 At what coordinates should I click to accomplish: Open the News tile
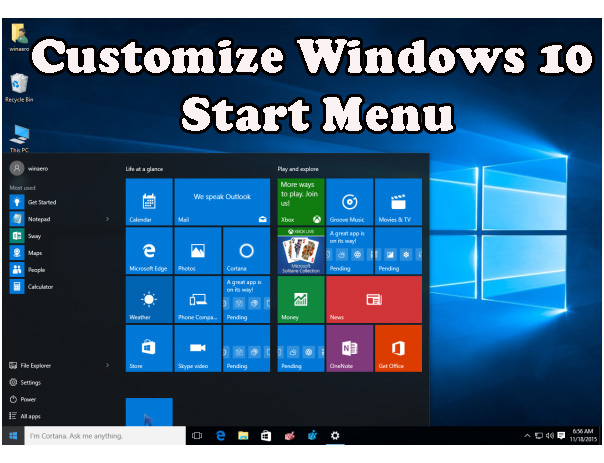pos(374,300)
